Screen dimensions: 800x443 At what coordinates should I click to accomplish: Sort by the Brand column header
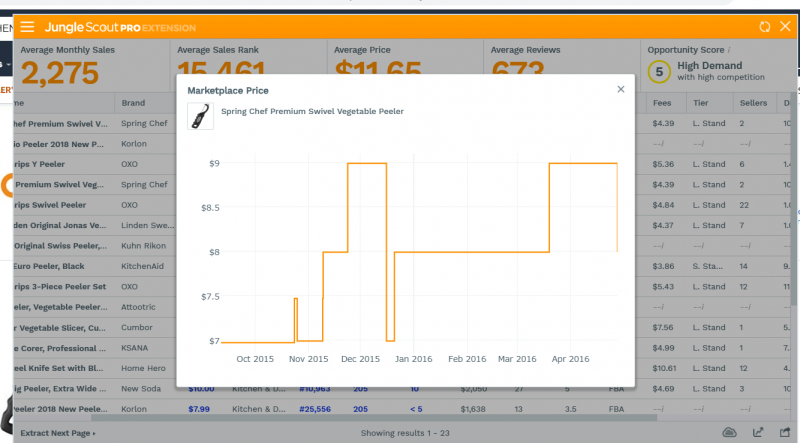tap(133, 103)
